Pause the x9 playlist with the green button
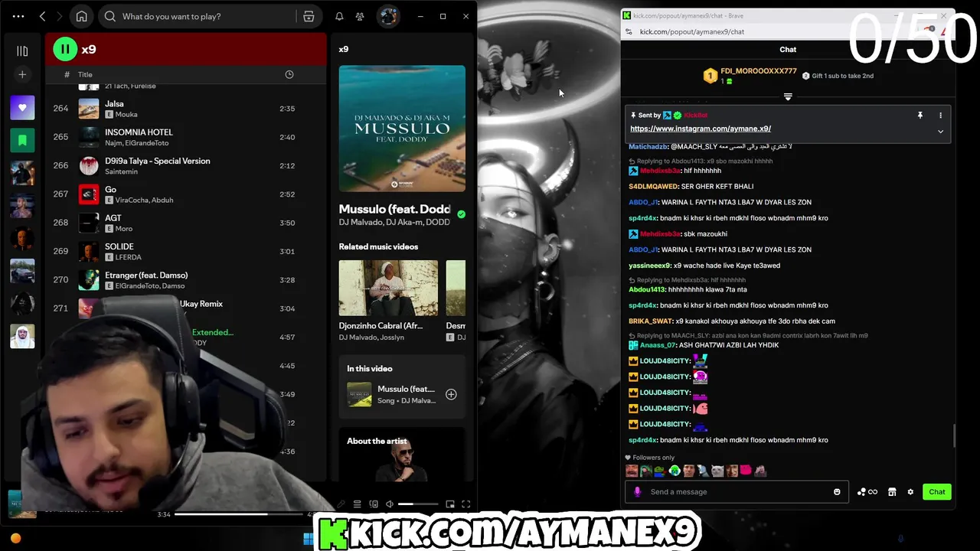The height and width of the screenshot is (551, 980). (x=65, y=49)
